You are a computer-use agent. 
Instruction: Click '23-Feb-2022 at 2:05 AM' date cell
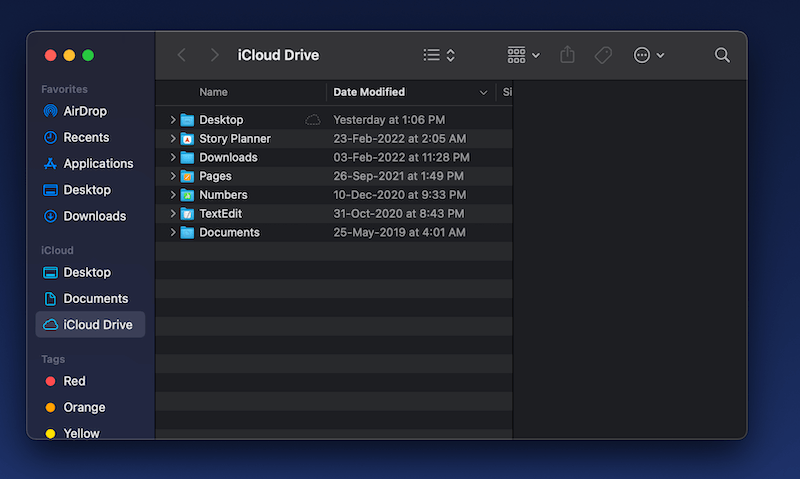pyautogui.click(x=399, y=139)
